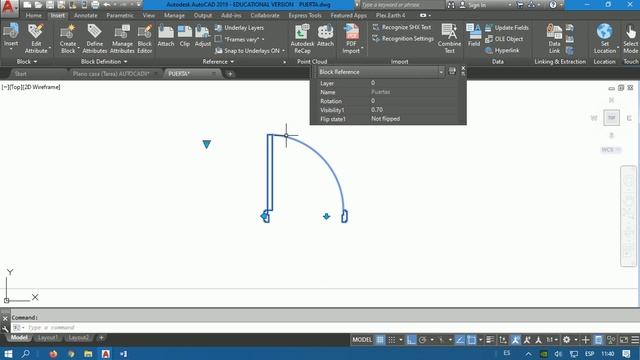
Task: Click Update Fields
Action: point(507,28)
